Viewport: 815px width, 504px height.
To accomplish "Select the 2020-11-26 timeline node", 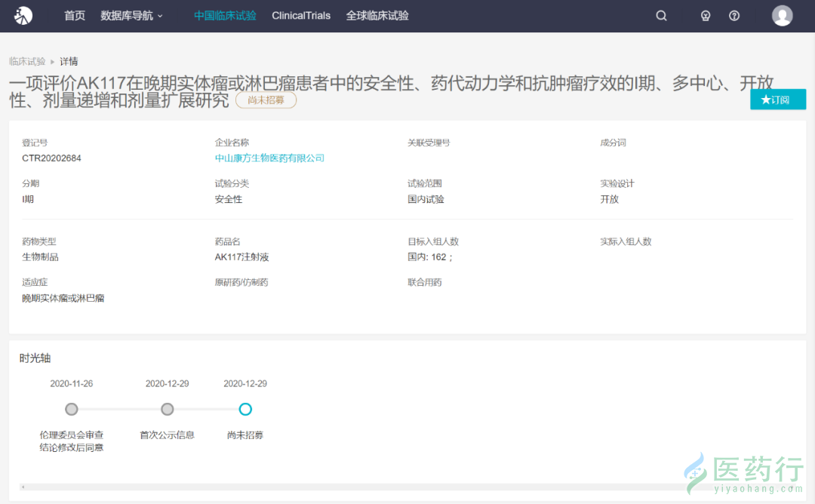I will coord(71,410).
